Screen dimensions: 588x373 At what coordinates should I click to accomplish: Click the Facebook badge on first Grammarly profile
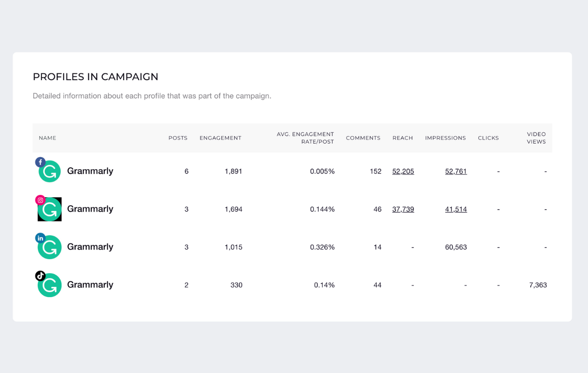tap(41, 162)
